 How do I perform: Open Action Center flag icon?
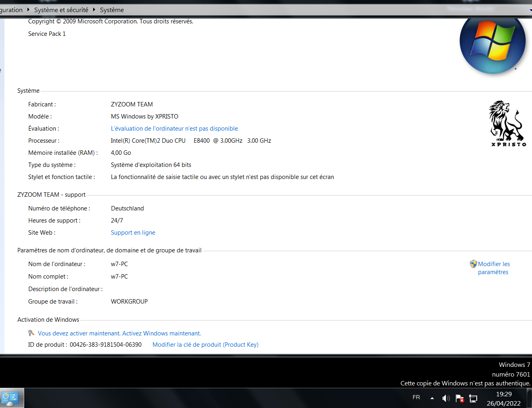tap(459, 398)
